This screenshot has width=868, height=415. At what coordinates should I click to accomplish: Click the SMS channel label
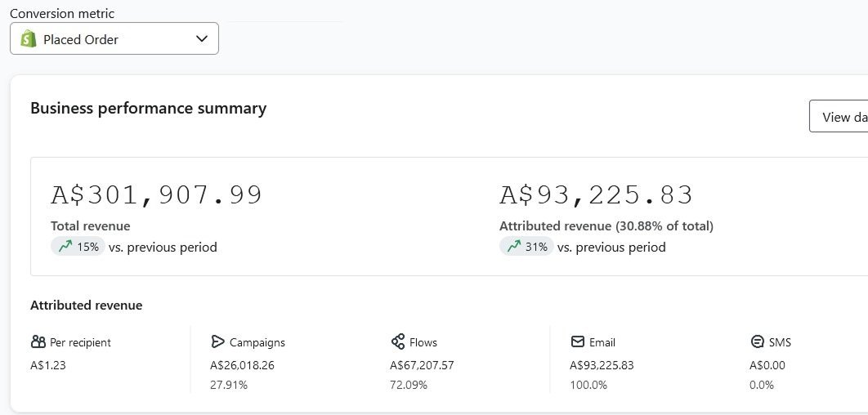[x=780, y=342]
